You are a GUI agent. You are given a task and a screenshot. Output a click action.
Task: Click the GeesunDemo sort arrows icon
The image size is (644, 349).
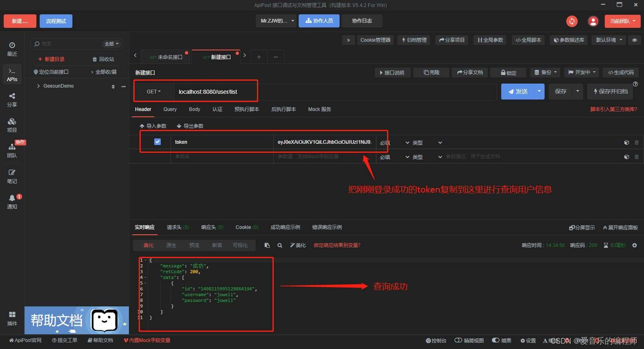pos(113,86)
